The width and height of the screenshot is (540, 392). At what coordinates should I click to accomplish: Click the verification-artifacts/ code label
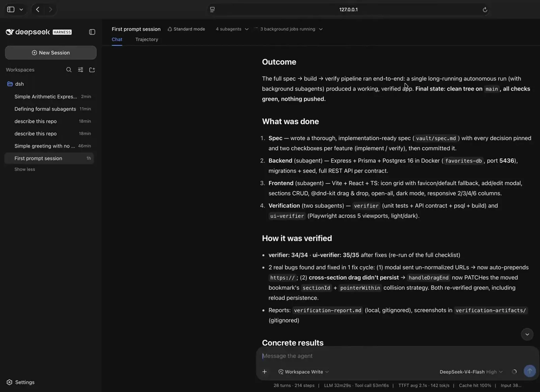coord(491,310)
